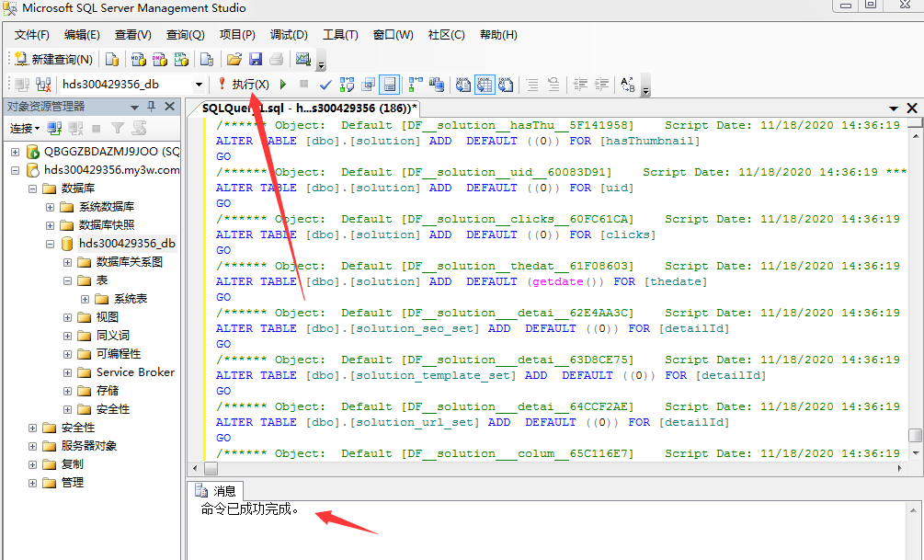This screenshot has width=924, height=560.
Task: Close the 对象资源管理器 panel
Action: 170,106
